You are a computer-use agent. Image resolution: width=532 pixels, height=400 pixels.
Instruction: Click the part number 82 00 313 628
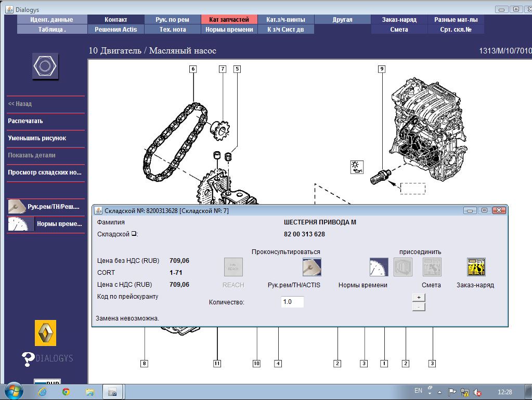304,234
